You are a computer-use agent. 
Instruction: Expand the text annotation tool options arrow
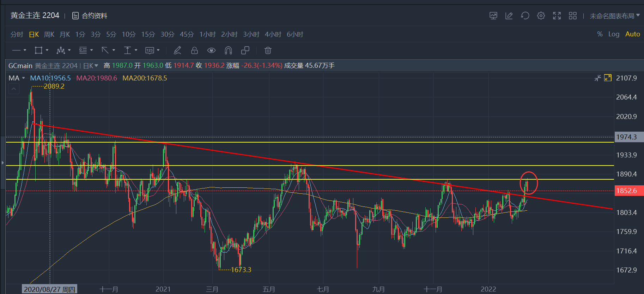coord(91,50)
